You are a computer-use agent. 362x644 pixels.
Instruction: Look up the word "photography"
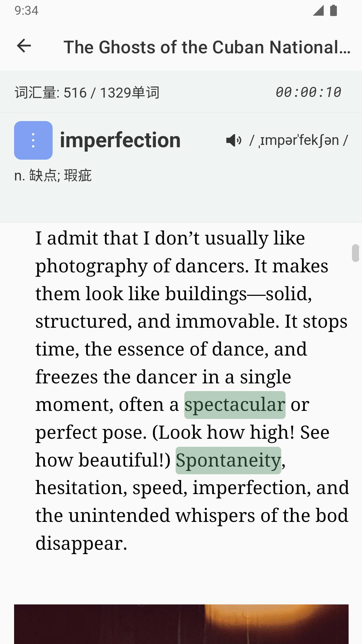(92, 266)
